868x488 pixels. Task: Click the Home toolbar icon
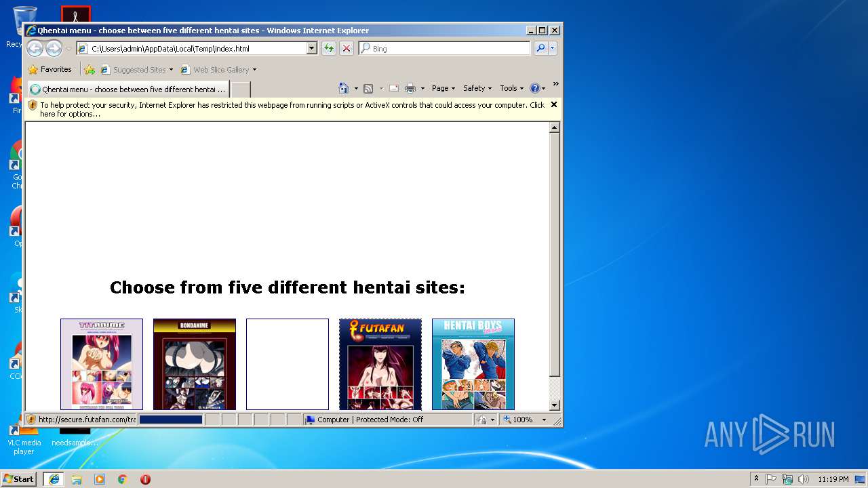[x=344, y=88]
